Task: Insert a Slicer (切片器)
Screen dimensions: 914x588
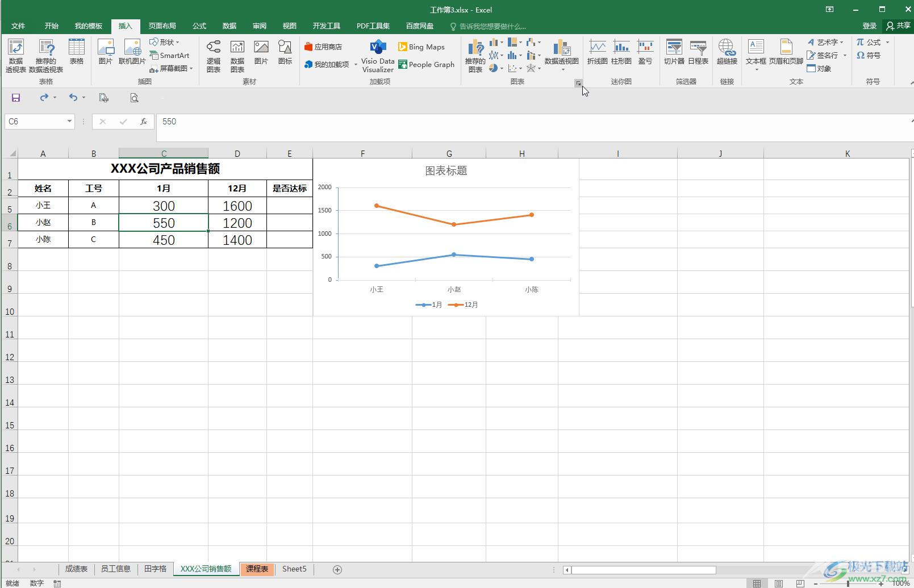Action: [x=674, y=52]
